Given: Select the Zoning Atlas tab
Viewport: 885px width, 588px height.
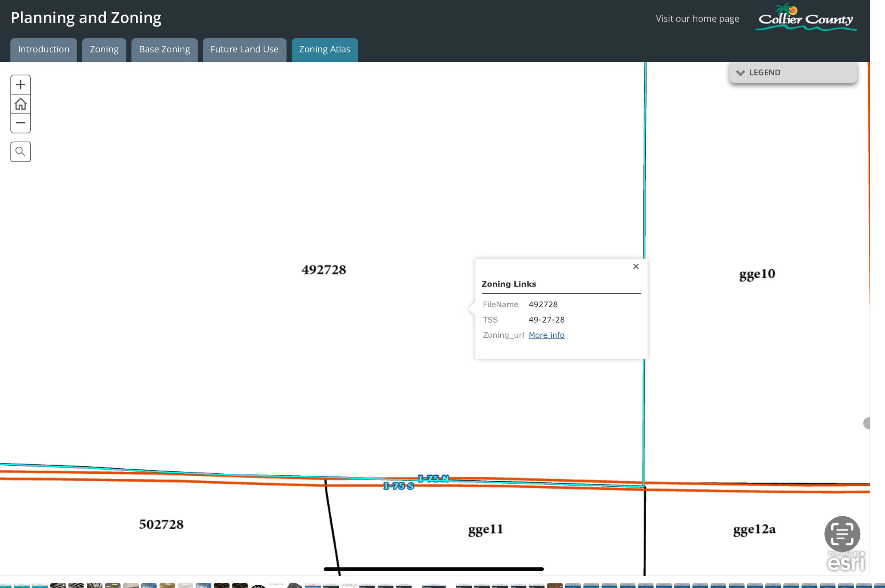Looking at the screenshot, I should pyautogui.click(x=324, y=50).
